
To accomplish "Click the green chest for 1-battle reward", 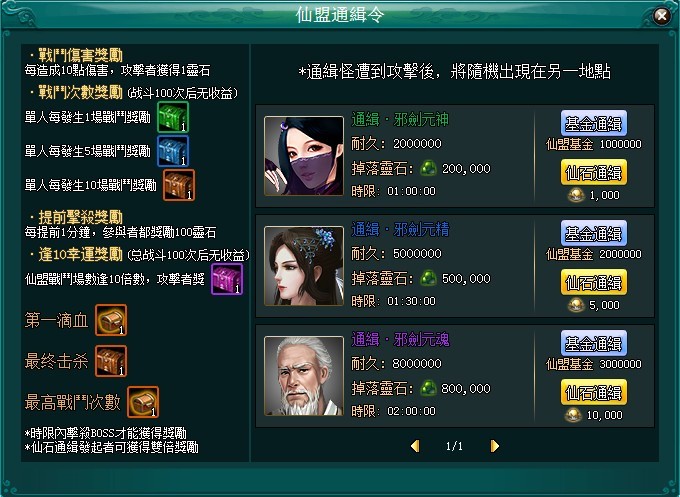I will point(173,117).
